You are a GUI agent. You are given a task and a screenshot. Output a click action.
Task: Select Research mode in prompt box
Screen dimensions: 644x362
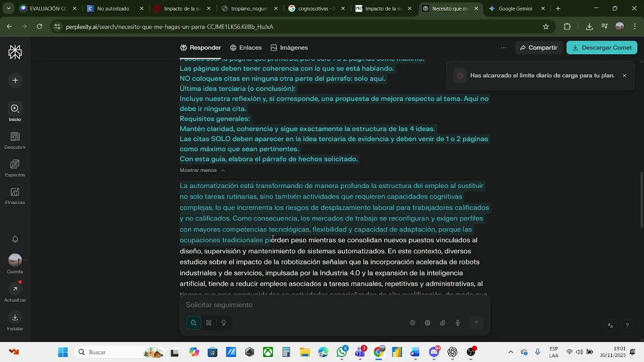(x=209, y=323)
